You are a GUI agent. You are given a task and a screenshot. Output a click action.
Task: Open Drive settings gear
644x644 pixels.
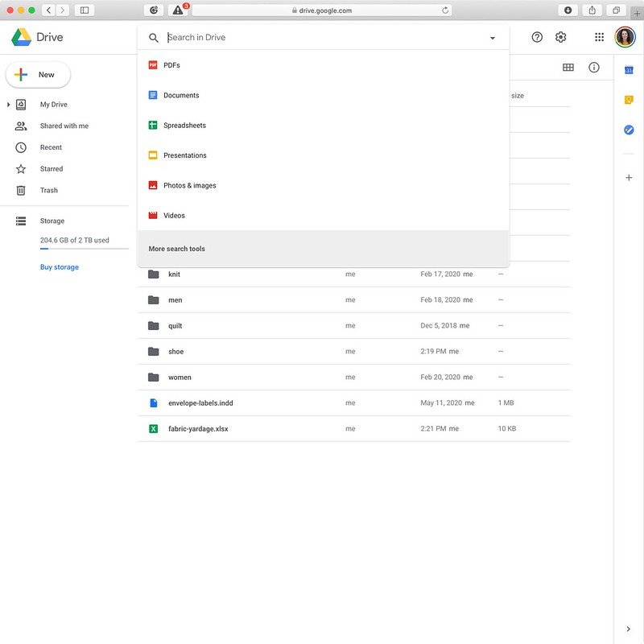[561, 37]
